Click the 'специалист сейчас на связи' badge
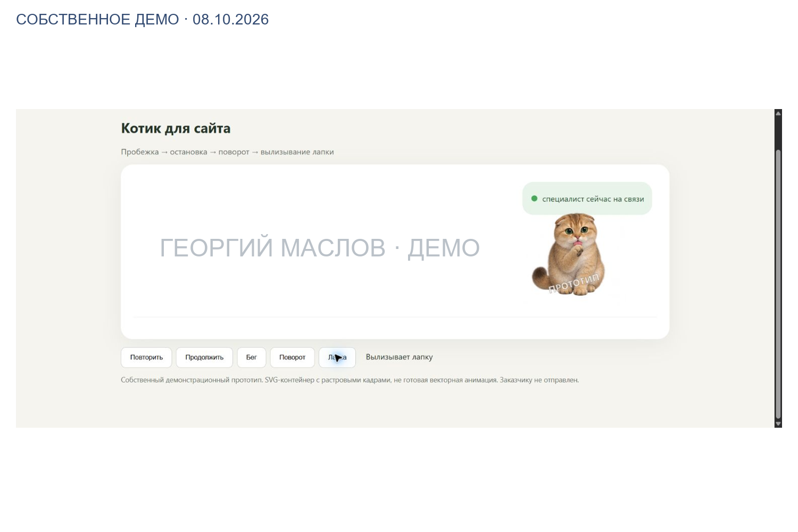 pos(587,199)
